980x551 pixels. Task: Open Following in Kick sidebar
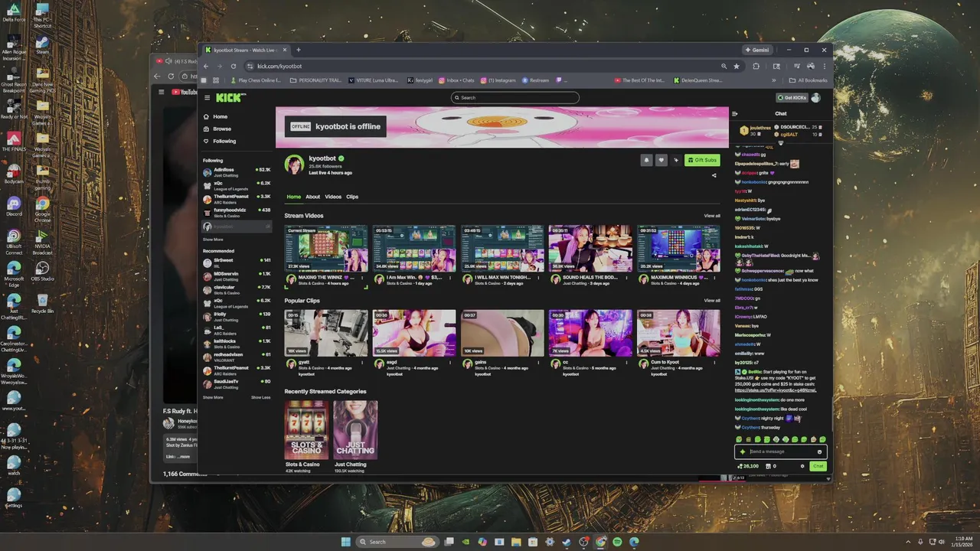[x=224, y=141]
